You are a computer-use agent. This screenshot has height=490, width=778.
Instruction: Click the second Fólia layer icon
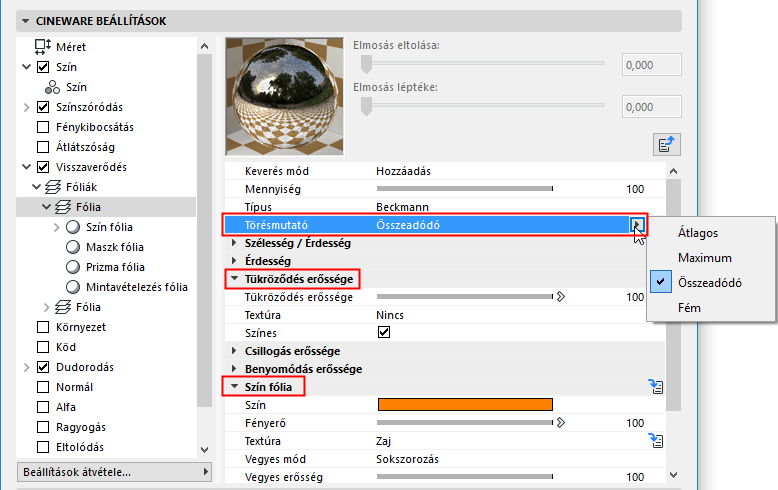(x=63, y=307)
